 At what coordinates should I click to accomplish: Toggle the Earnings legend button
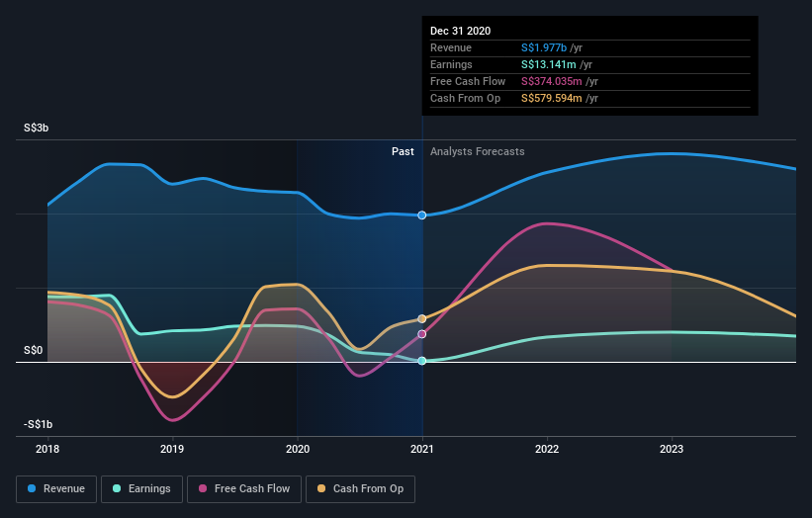141,489
